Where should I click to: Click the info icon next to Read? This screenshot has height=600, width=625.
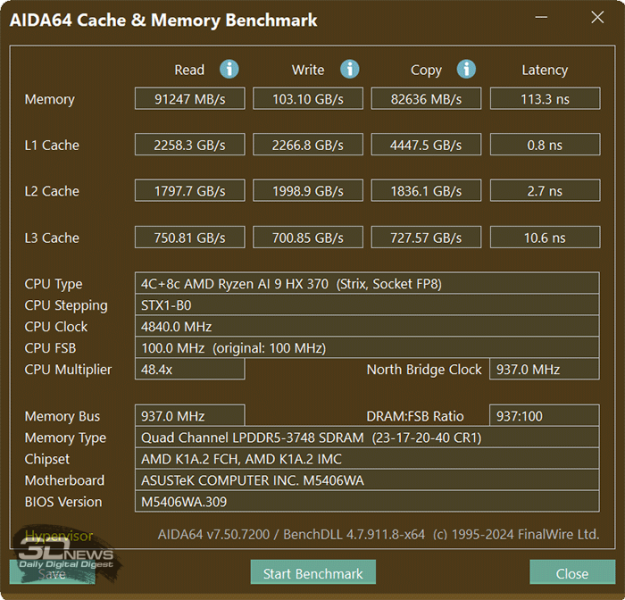tap(229, 69)
